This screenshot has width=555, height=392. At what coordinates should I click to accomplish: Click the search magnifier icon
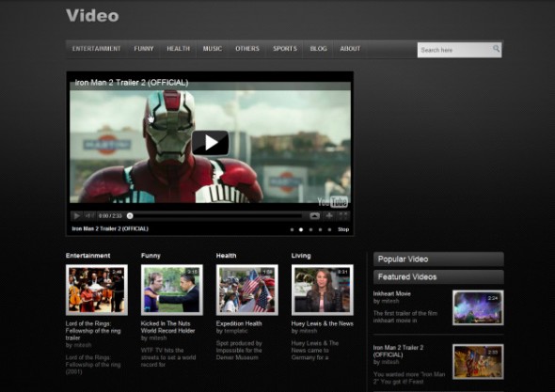(497, 49)
